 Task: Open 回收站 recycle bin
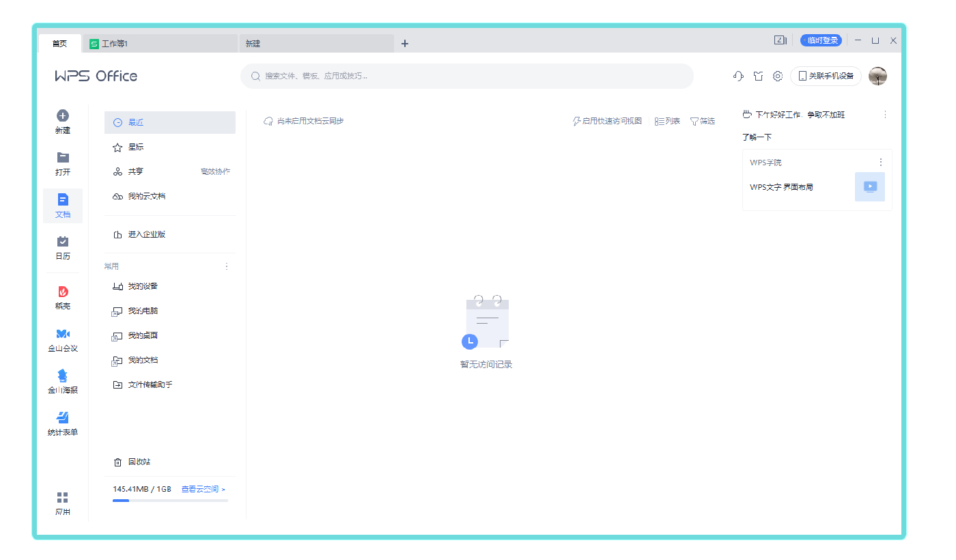point(169,462)
